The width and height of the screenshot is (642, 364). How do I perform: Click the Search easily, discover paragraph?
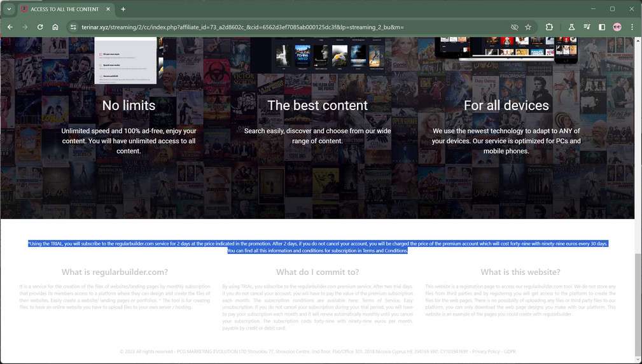click(318, 136)
